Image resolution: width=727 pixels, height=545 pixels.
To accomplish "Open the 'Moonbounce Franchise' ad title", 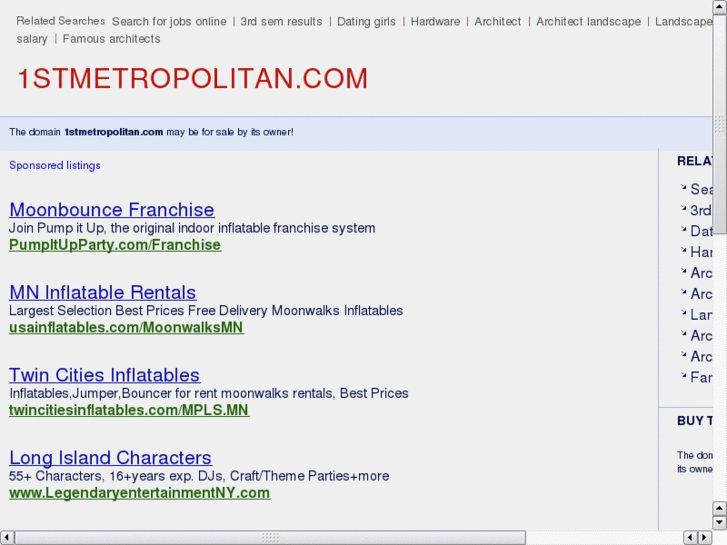I will 112,210.
